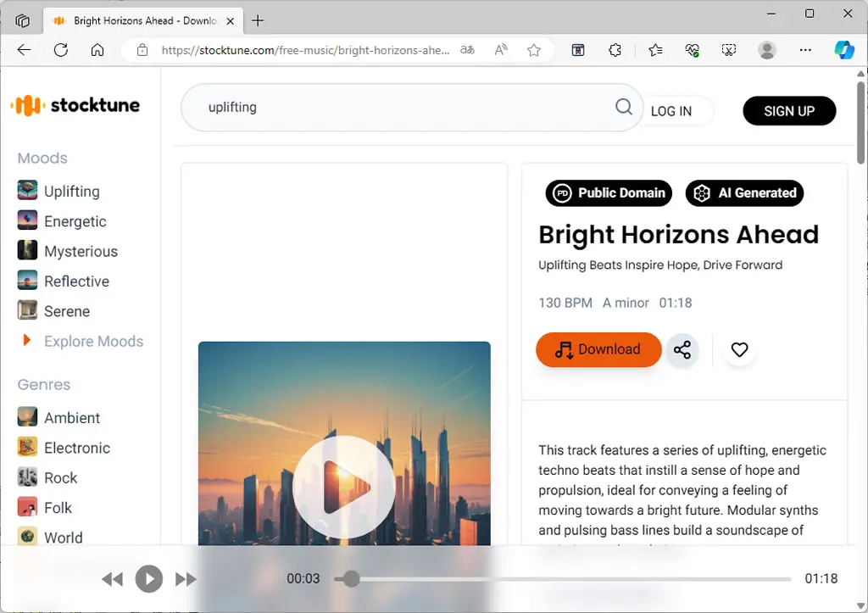The image size is (868, 613).
Task: Open the browser extensions puzzle icon
Action: tap(615, 50)
